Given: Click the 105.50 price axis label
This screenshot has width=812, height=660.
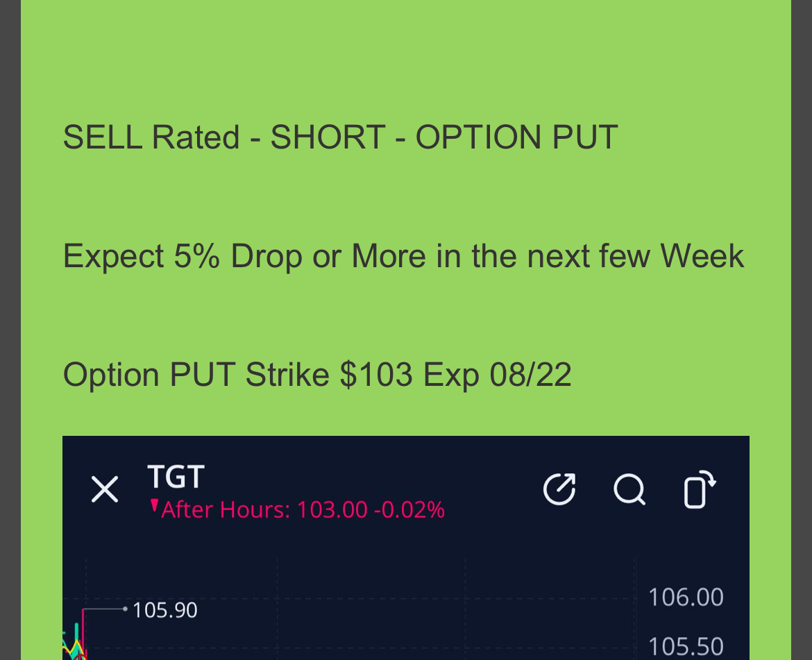Looking at the screenshot, I should [686, 647].
